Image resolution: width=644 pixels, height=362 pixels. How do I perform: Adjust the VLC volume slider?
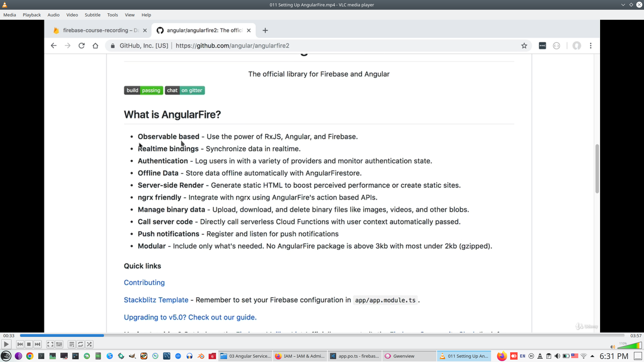630,346
